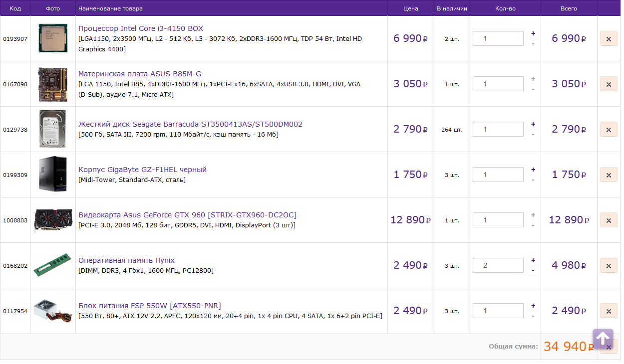Increase quantity of GigaByte GZ-F1HEL case

pyautogui.click(x=533, y=170)
